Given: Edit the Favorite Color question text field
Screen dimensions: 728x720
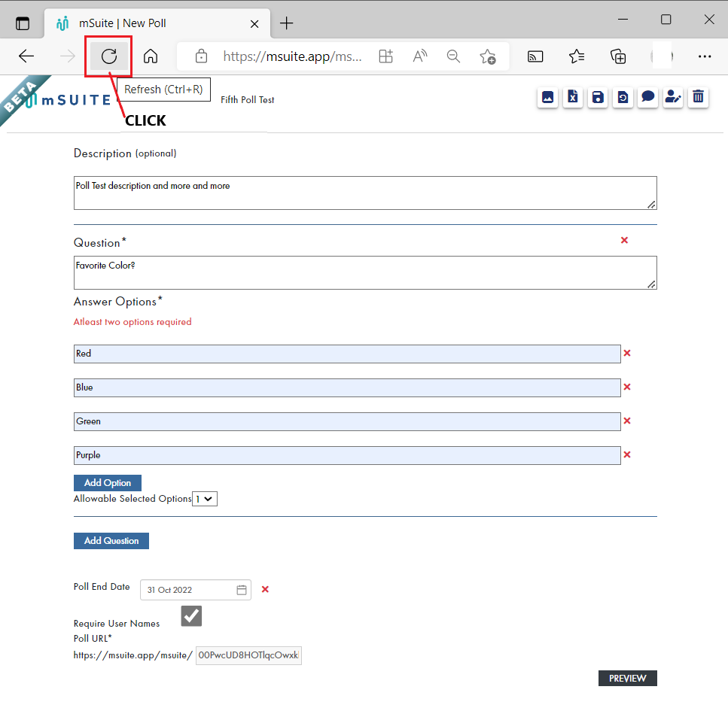Looking at the screenshot, I should point(364,272).
